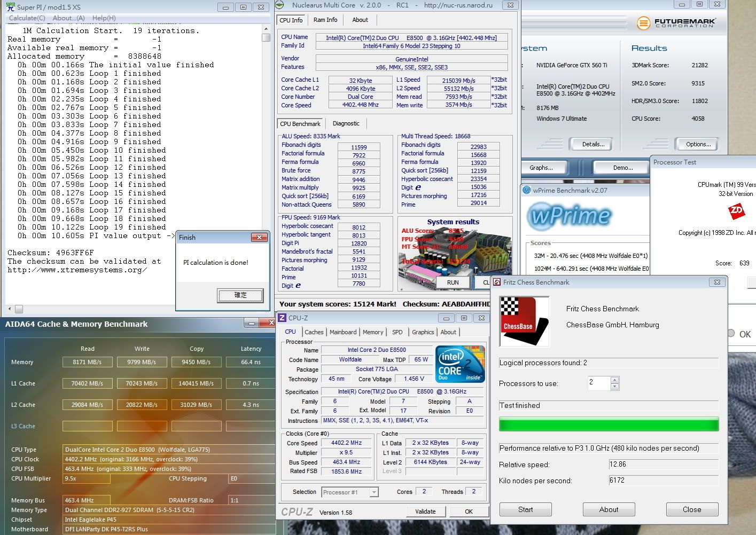Image resolution: width=756 pixels, height=535 pixels.
Task: Click the Core Speed 4402.2 MHz value in CPU-Z
Action: tap(346, 443)
